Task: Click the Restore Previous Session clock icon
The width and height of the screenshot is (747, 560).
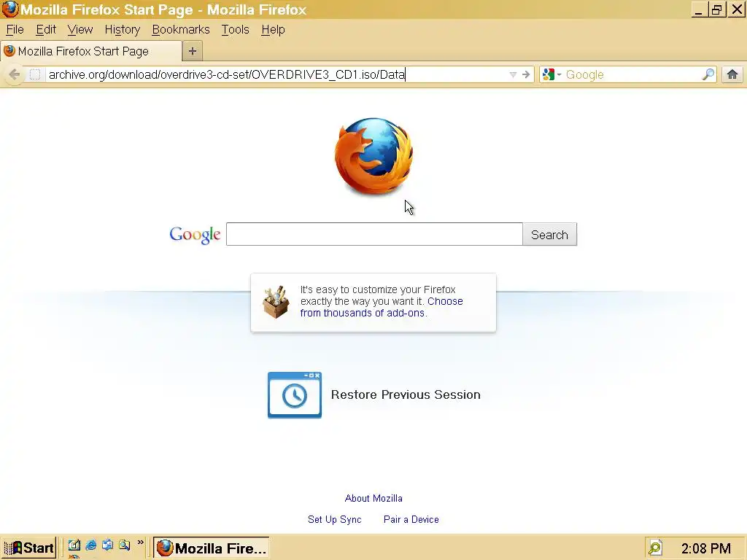Action: pos(295,395)
